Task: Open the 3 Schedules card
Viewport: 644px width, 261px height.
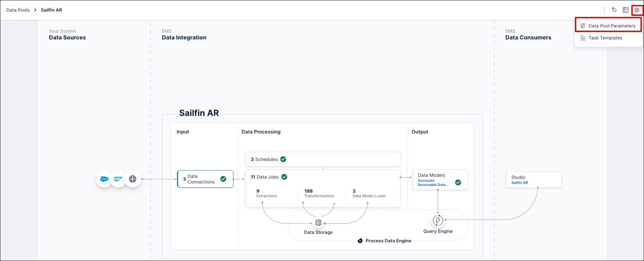Action: click(323, 159)
